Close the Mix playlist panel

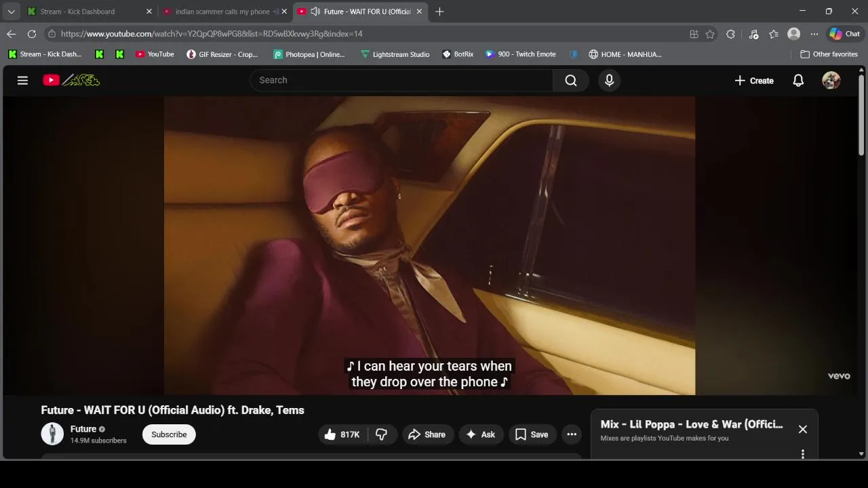coord(803,429)
